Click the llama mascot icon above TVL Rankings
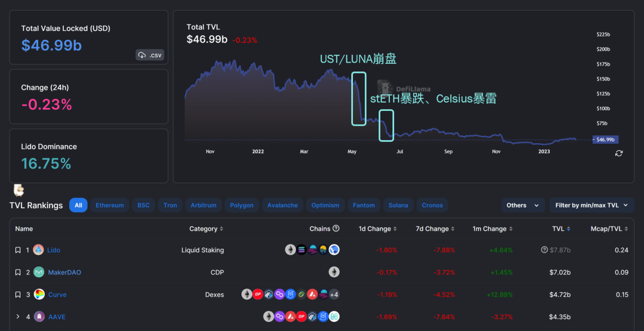The width and height of the screenshot is (644, 331). [18, 190]
